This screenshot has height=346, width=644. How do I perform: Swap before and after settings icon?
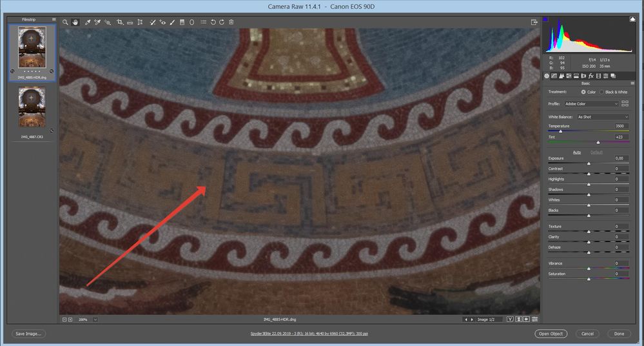pyautogui.click(x=519, y=320)
